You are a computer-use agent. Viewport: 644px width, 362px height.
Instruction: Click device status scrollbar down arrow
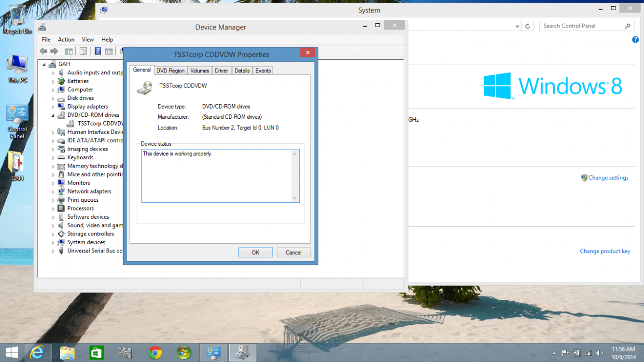coord(295,198)
